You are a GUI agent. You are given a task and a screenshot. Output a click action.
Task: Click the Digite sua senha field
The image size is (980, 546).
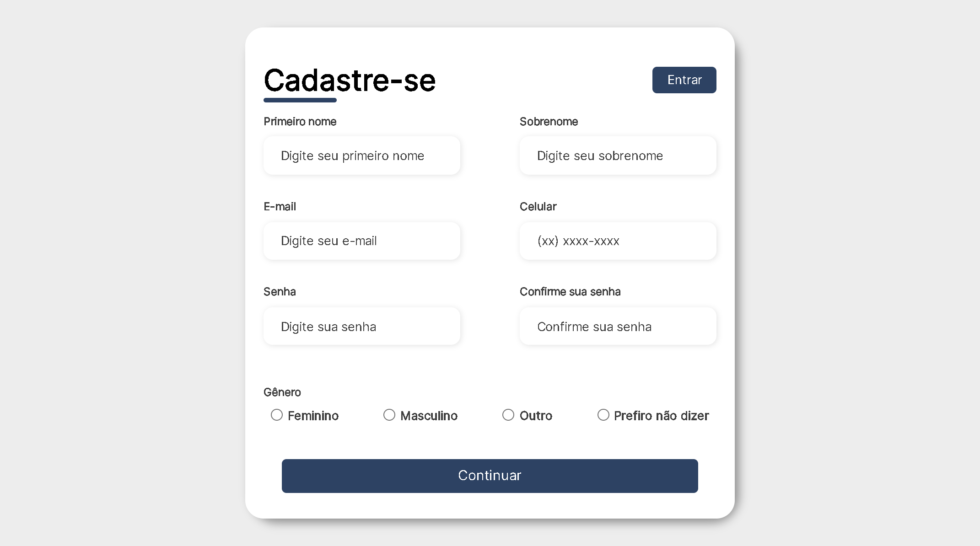pos(361,326)
